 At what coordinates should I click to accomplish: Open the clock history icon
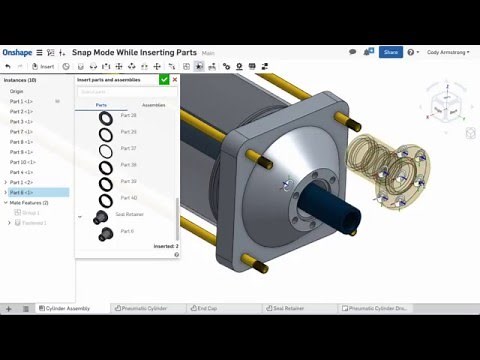(x=66, y=67)
